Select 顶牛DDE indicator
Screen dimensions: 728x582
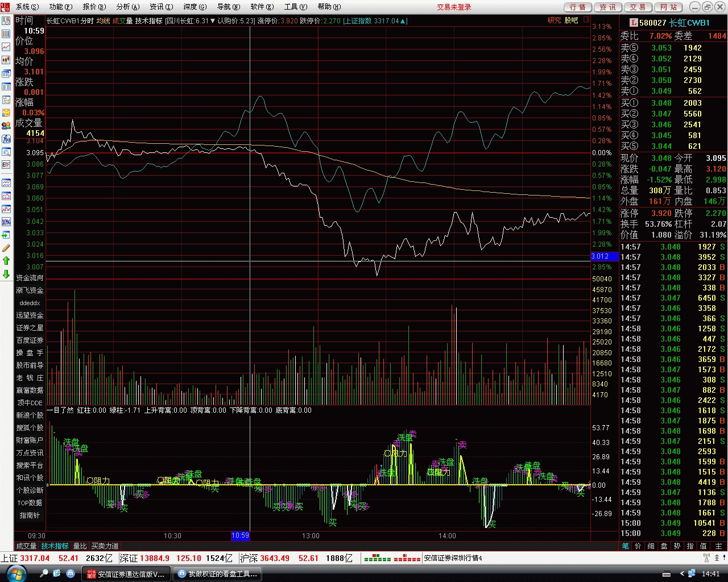(x=30, y=403)
